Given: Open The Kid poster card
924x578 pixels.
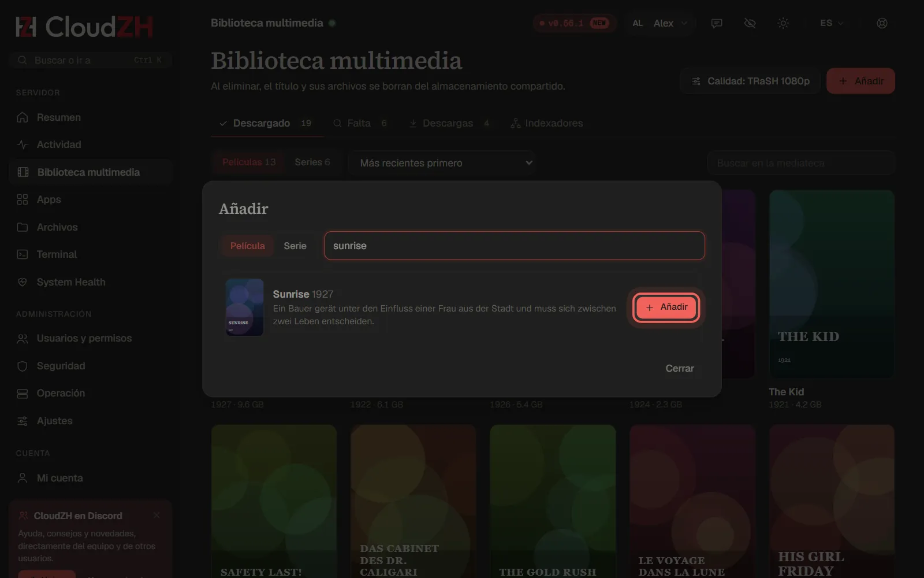Looking at the screenshot, I should 832,284.
